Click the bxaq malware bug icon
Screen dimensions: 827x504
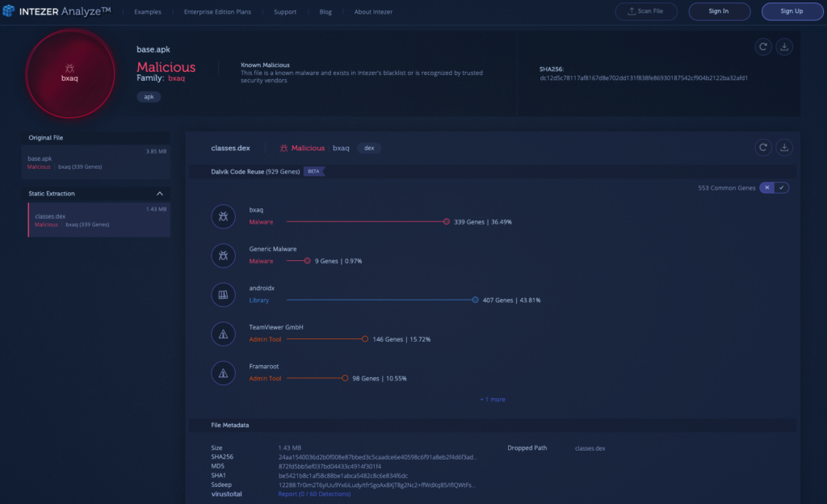click(223, 216)
